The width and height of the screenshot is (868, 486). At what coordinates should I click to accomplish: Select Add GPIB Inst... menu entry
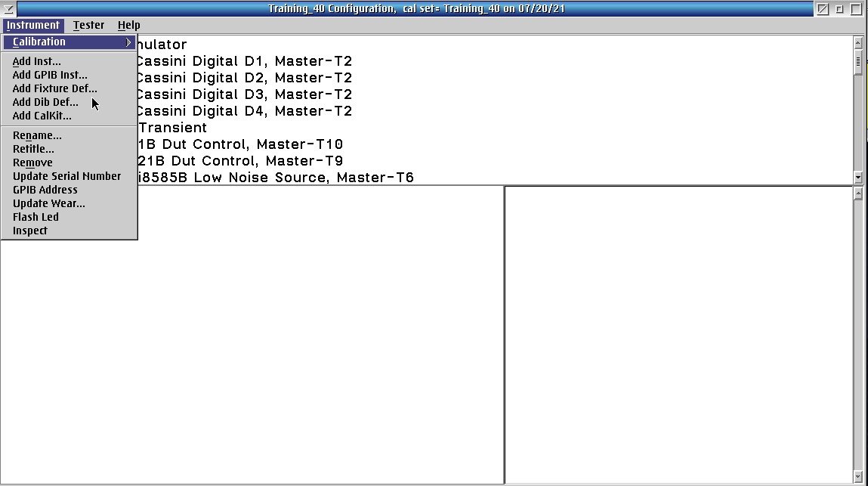(50, 75)
